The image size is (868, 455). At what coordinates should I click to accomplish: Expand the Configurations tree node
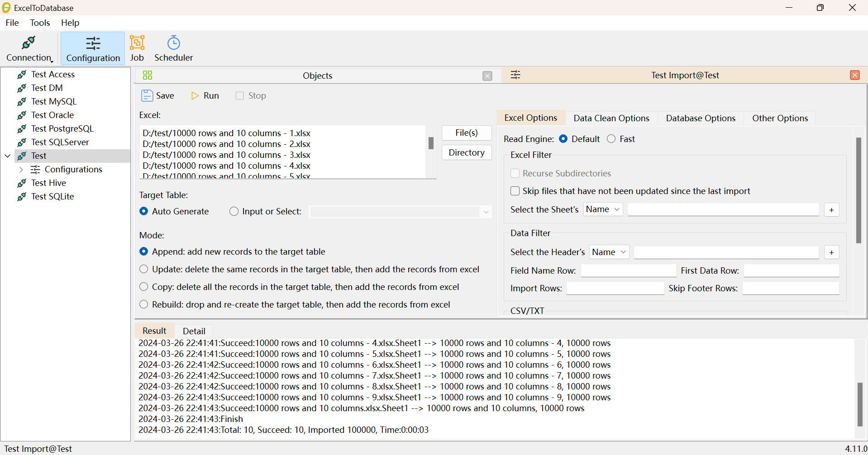[21, 170]
